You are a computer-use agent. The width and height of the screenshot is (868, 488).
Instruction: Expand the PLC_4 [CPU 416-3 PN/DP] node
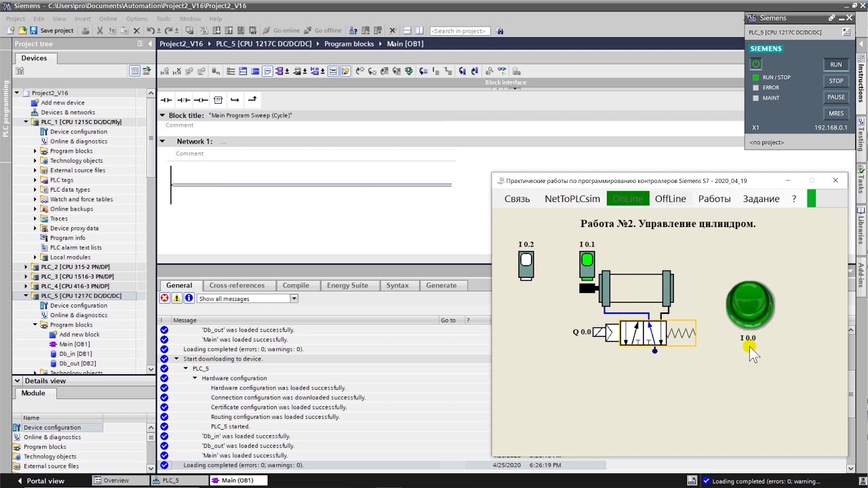click(x=26, y=286)
